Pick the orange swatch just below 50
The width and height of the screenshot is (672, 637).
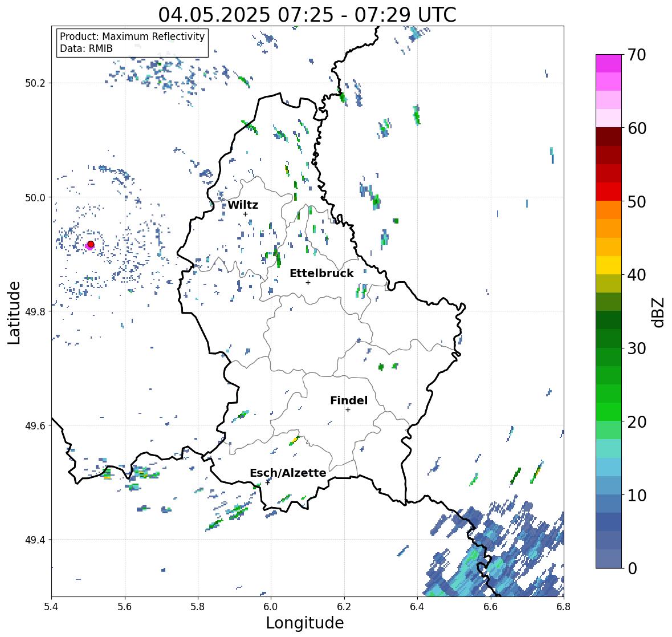pyautogui.click(x=609, y=210)
